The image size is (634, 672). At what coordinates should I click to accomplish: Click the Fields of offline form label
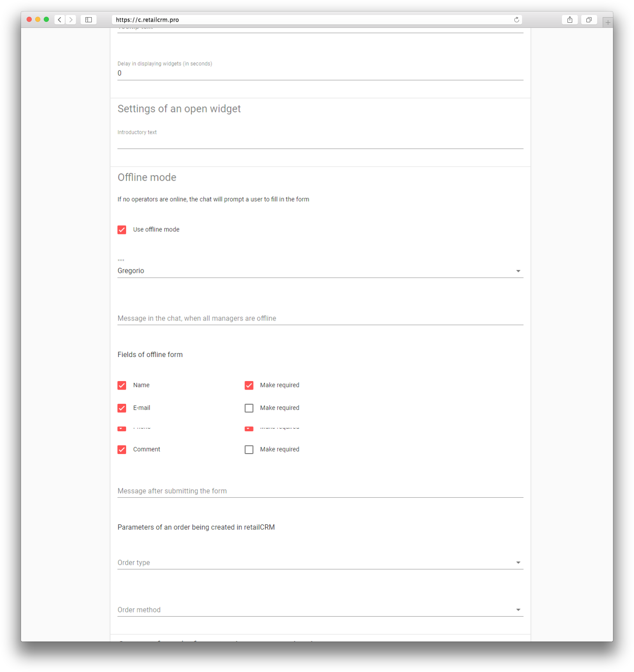pyautogui.click(x=150, y=354)
